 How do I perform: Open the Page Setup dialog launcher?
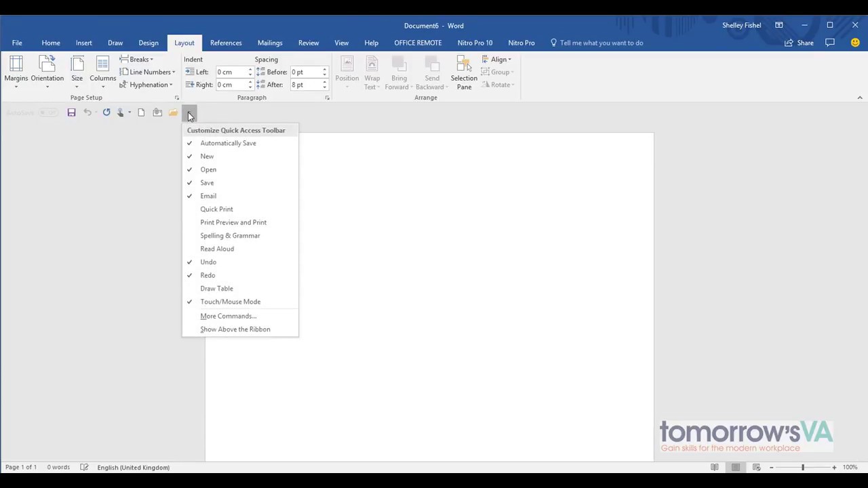pos(177,98)
